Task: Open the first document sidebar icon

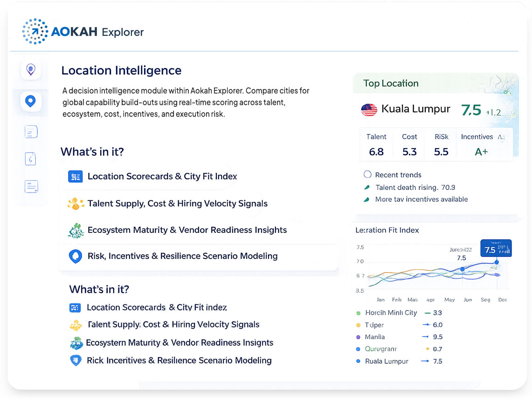Action: point(31,132)
